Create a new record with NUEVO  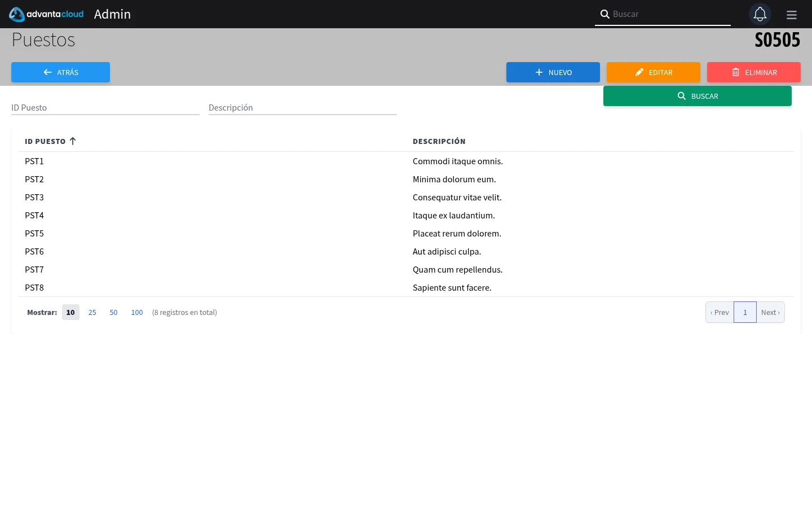click(x=553, y=72)
